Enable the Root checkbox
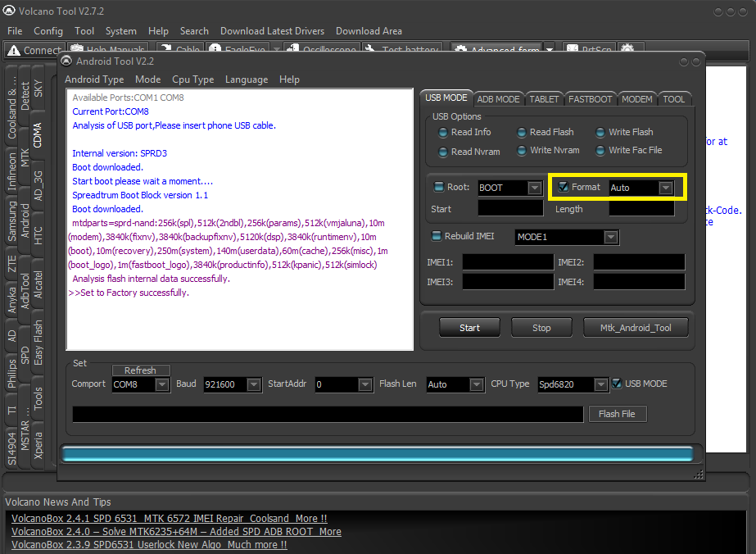 (439, 187)
